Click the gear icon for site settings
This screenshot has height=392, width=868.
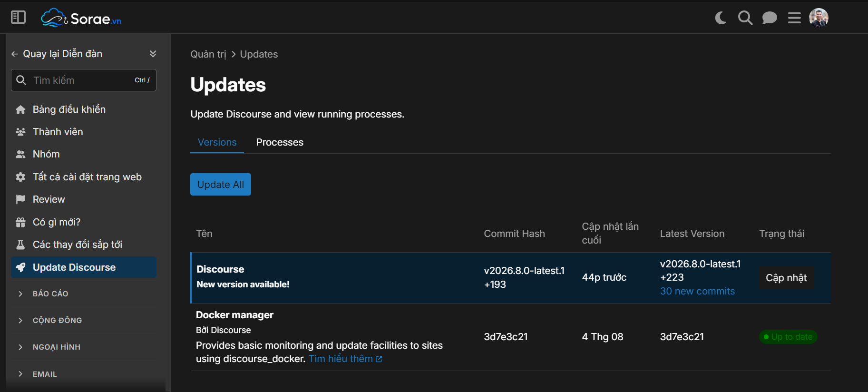(x=20, y=177)
